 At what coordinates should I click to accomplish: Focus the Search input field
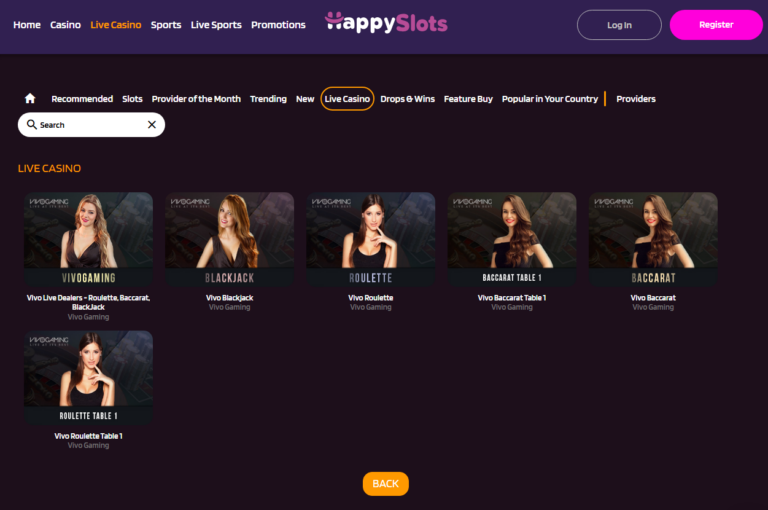tap(91, 125)
